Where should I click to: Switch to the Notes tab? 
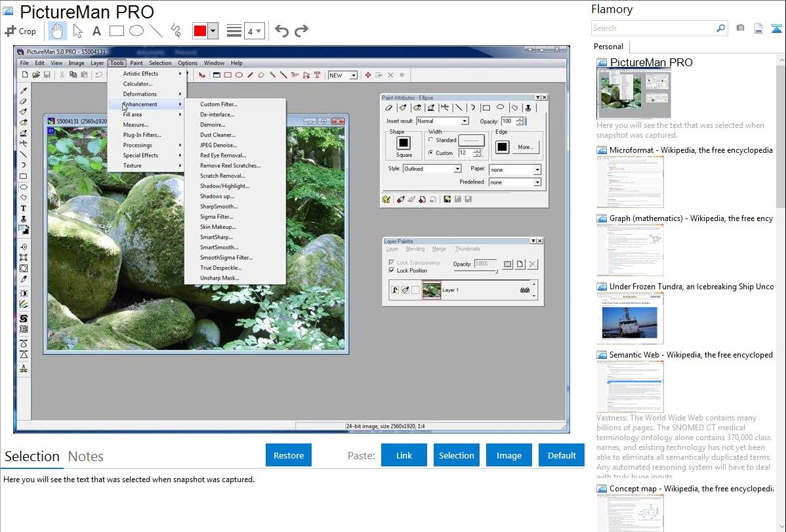[x=86, y=457]
